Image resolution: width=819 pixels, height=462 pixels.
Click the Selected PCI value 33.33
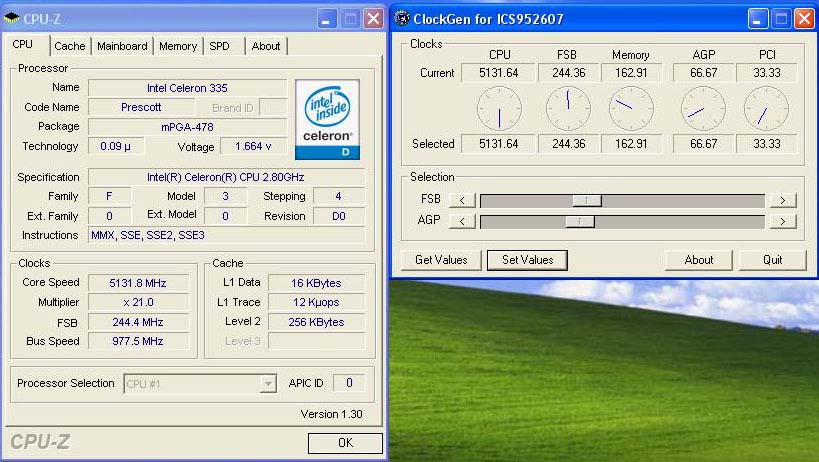click(x=766, y=144)
